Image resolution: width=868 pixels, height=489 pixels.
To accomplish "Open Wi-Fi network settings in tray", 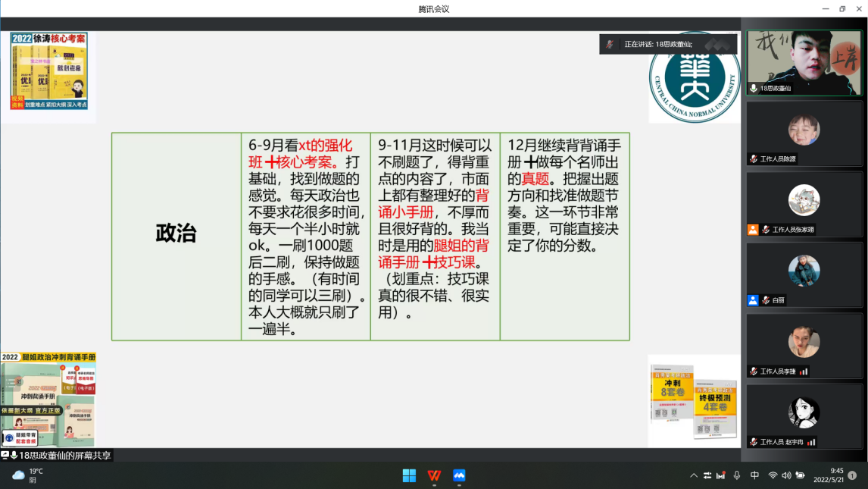I will pos(773,475).
